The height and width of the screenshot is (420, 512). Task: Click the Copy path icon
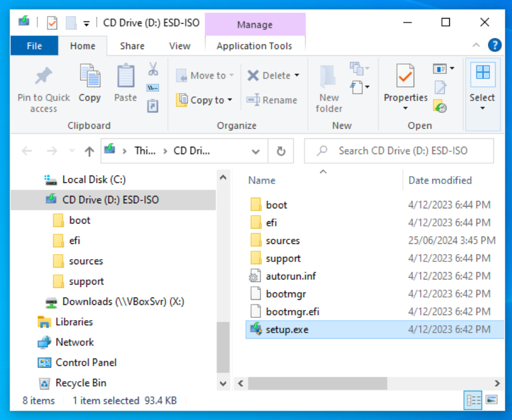pos(153,88)
